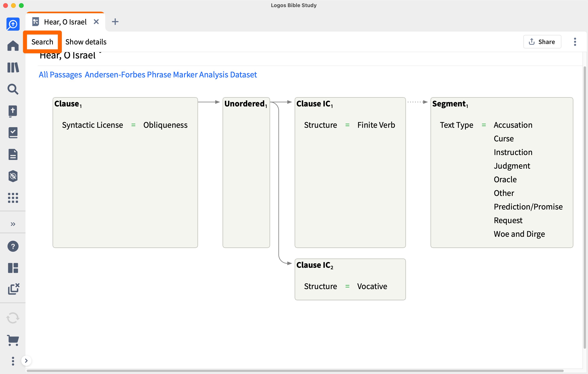Close the Hear, O Israel tab
Screen dimensions: 588x374
[96, 22]
